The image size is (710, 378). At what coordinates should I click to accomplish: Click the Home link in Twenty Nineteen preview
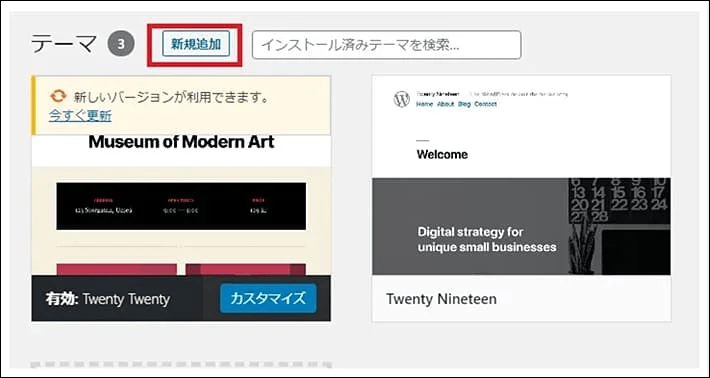(424, 104)
